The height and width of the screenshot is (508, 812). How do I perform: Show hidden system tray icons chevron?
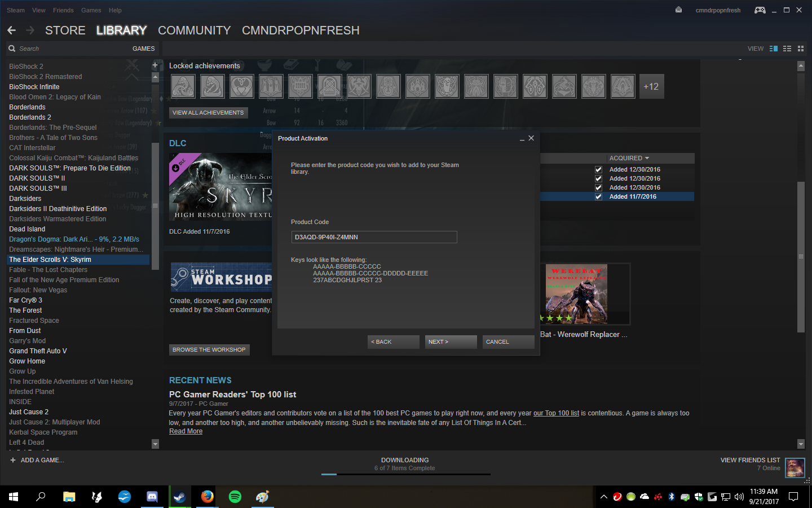point(603,497)
